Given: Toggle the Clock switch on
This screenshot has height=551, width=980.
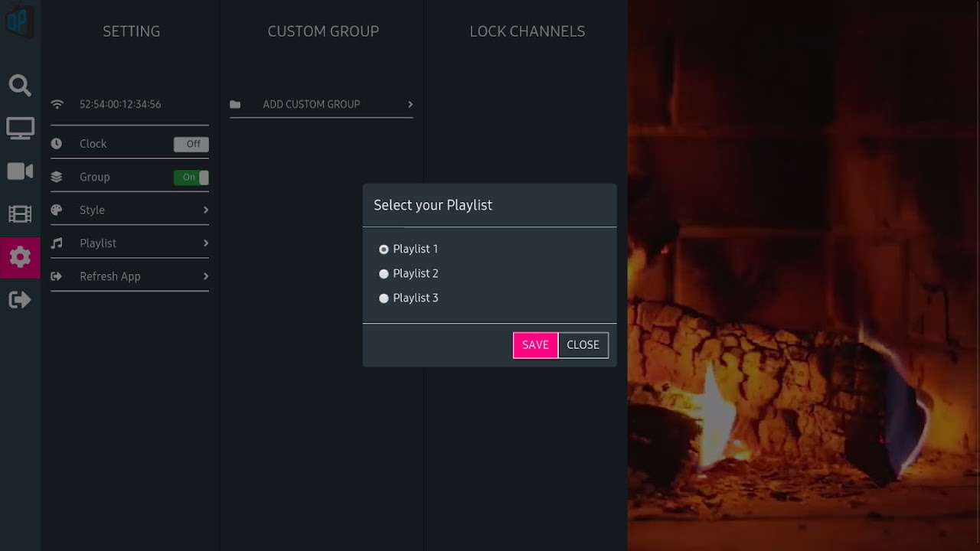Looking at the screenshot, I should 191,144.
